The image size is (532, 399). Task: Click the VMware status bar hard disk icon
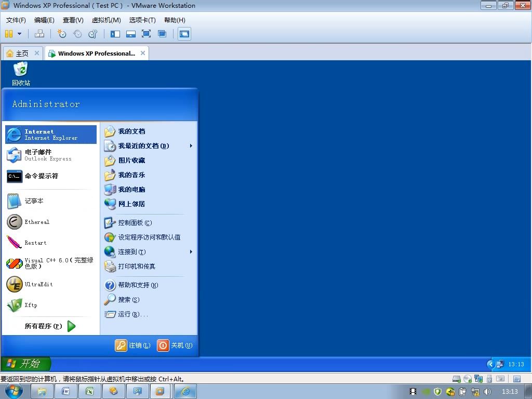[x=457, y=379]
